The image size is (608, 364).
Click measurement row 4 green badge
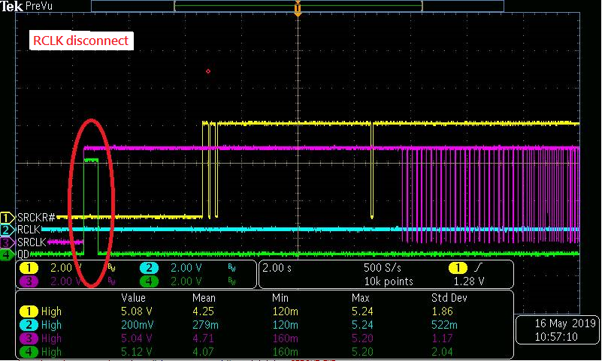pos(29,352)
